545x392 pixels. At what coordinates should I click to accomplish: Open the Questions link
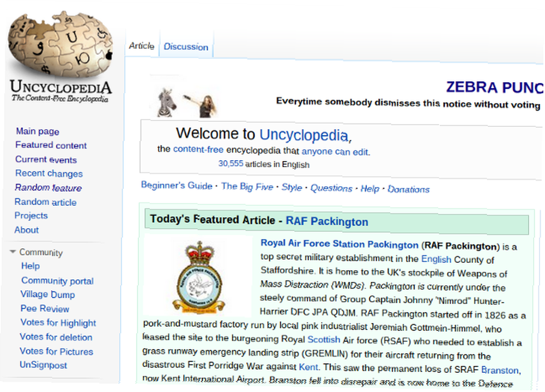331,188
